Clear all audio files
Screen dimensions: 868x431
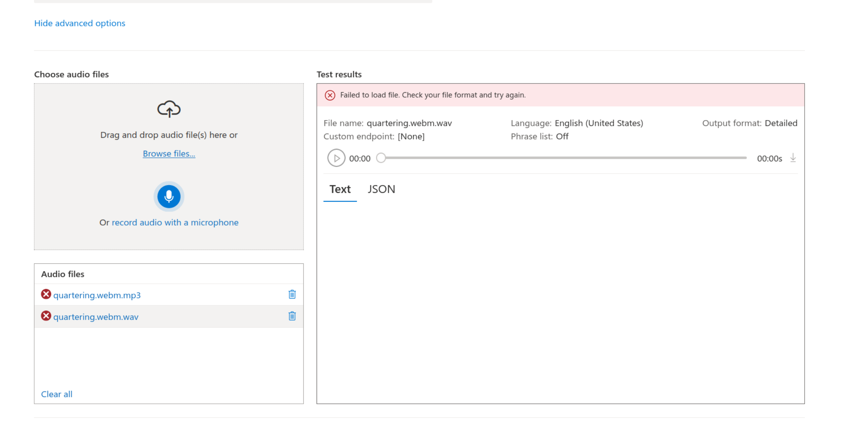pos(57,394)
